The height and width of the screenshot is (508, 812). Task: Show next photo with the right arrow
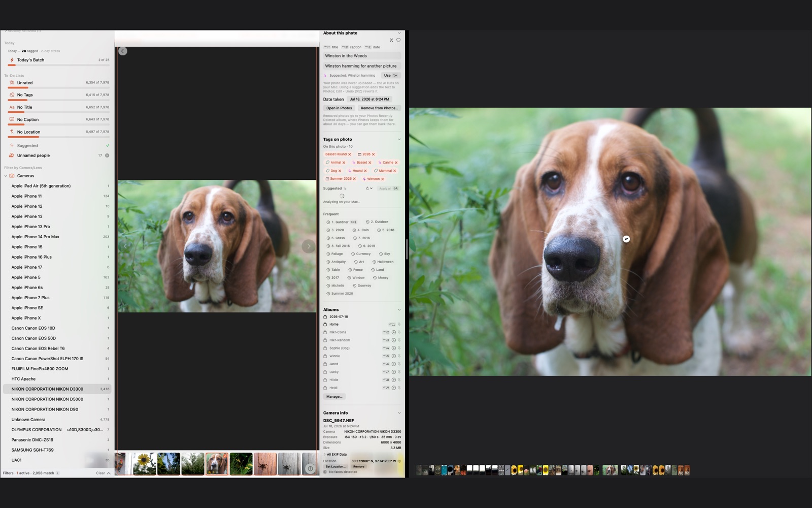tap(309, 246)
